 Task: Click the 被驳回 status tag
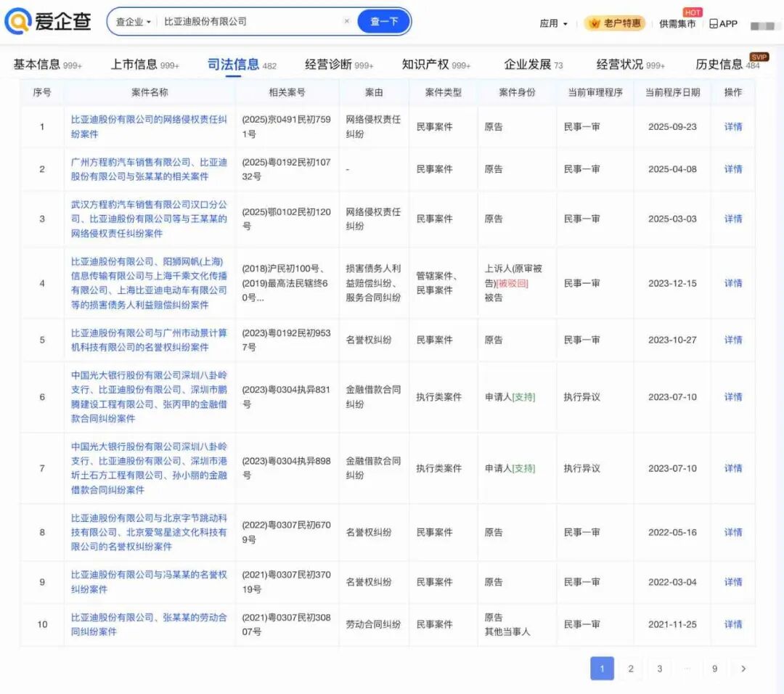tap(513, 283)
